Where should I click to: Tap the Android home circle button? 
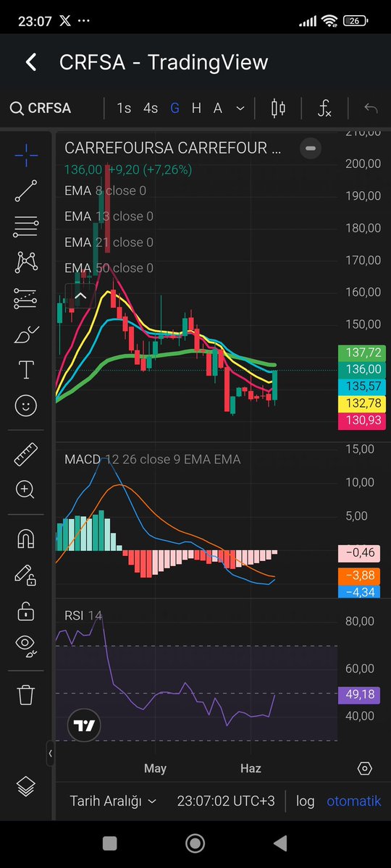coord(195,843)
